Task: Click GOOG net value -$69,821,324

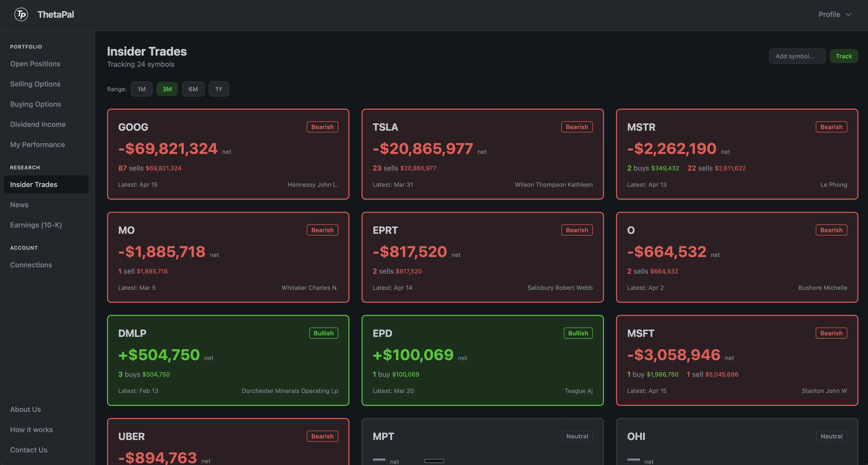Action: [168, 149]
